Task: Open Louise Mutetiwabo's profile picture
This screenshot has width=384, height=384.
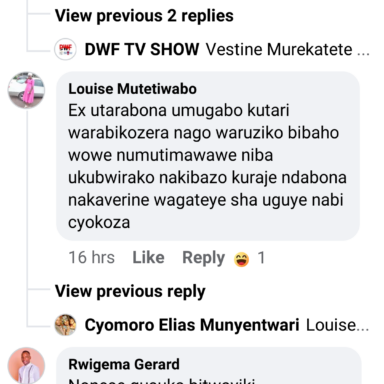Action: pos(26,90)
